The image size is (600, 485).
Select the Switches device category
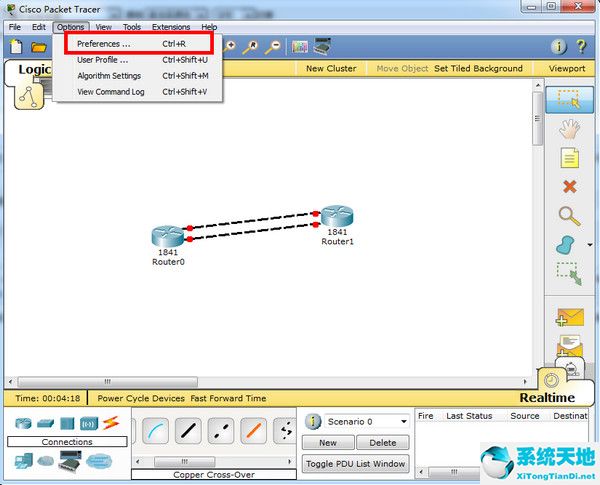[46, 423]
